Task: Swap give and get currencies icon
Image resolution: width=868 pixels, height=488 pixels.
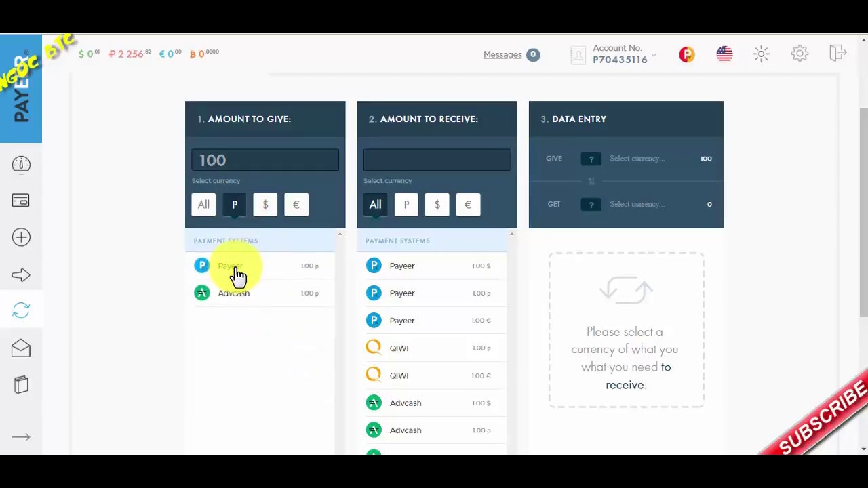Action: tap(591, 181)
